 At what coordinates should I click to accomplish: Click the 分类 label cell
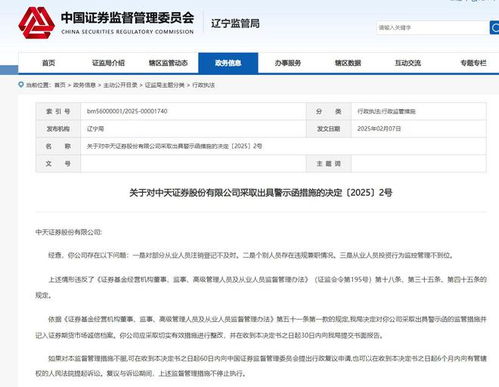click(329, 111)
